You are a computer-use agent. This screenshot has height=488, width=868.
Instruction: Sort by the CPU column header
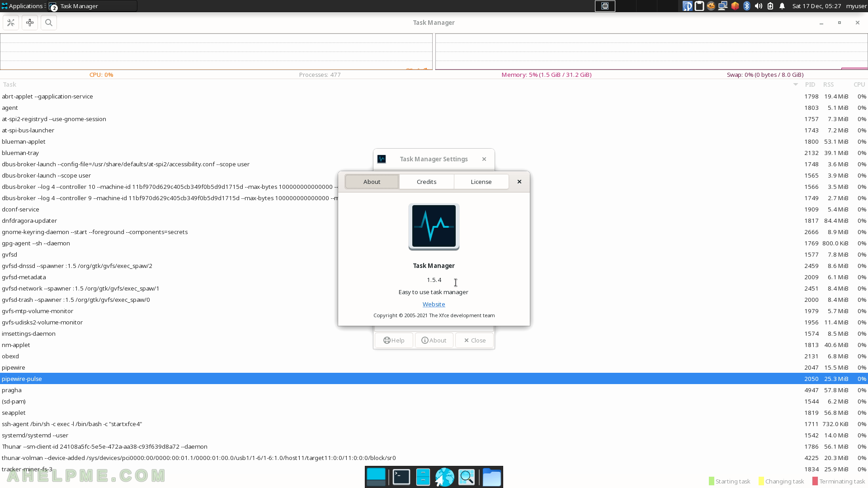pos(859,84)
